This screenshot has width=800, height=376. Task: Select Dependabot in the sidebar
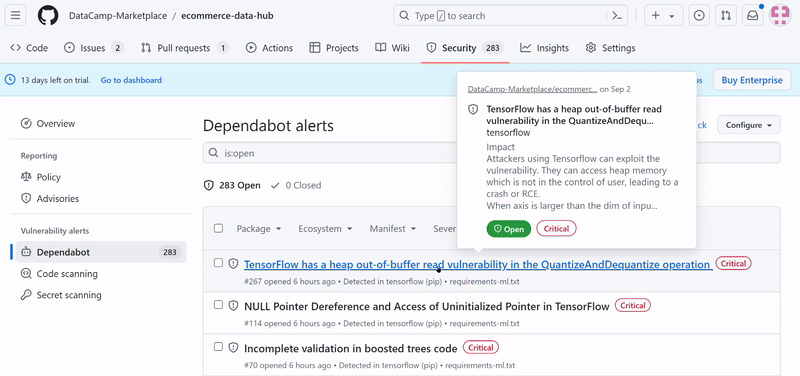101,252
